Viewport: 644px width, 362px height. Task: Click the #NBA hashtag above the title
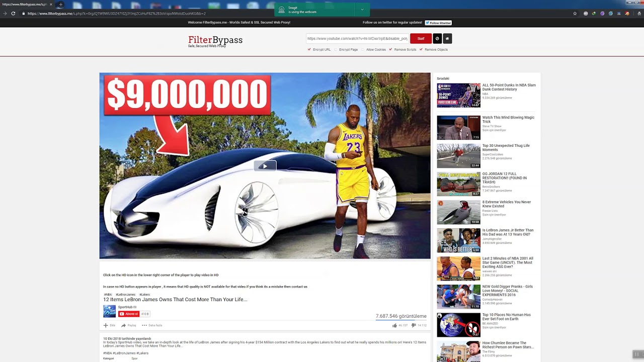coord(108,295)
